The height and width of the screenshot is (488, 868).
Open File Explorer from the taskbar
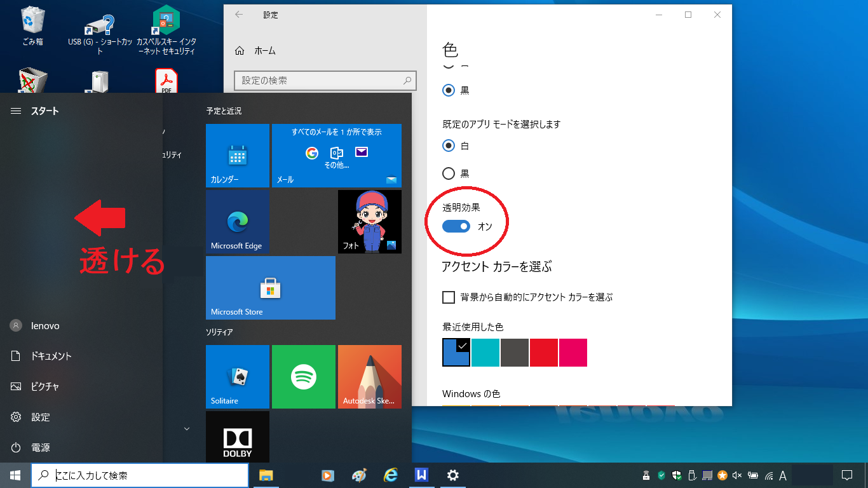point(266,475)
